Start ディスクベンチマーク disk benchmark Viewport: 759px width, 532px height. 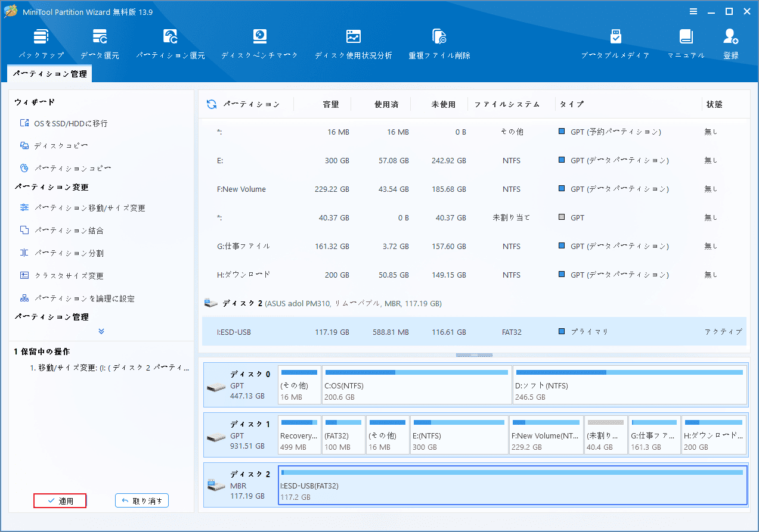(x=259, y=43)
